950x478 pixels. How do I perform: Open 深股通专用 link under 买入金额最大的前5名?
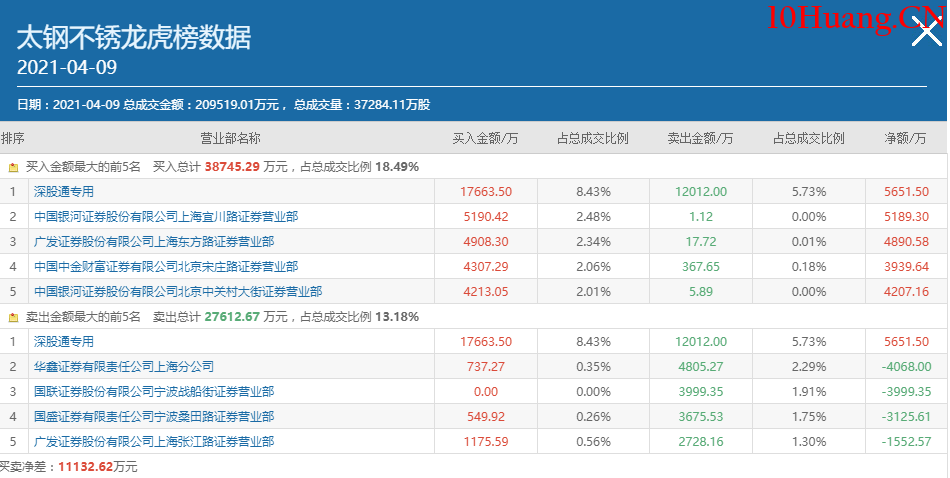[64, 191]
